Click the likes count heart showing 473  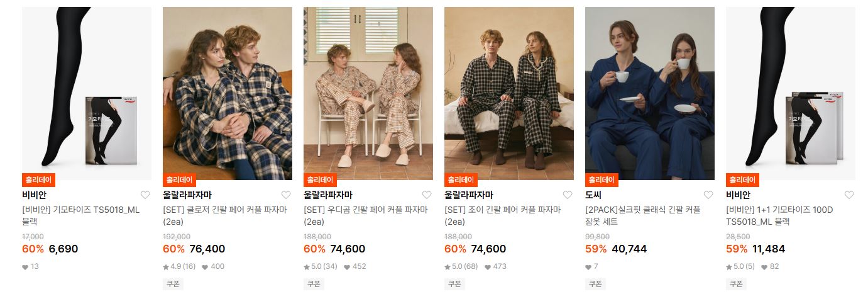click(487, 267)
